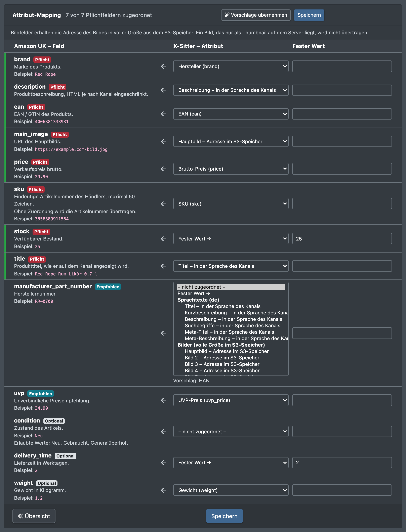Open the UVP-Preis (uvp_price) dropdown
This screenshot has width=406, height=532.
231,400
